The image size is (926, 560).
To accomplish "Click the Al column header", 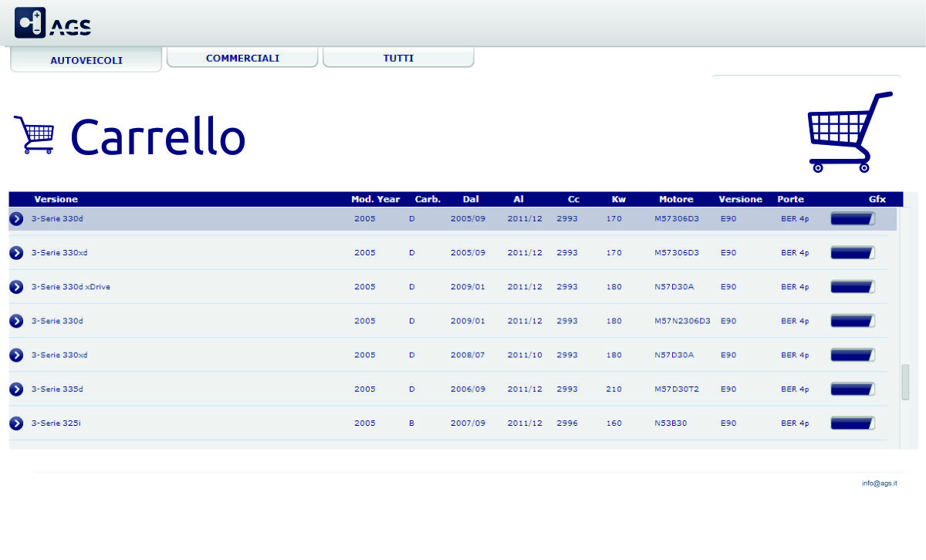I will pos(519,199).
